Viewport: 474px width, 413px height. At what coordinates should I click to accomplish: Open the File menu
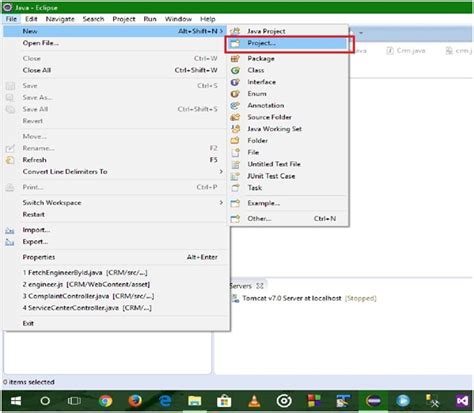[11, 19]
